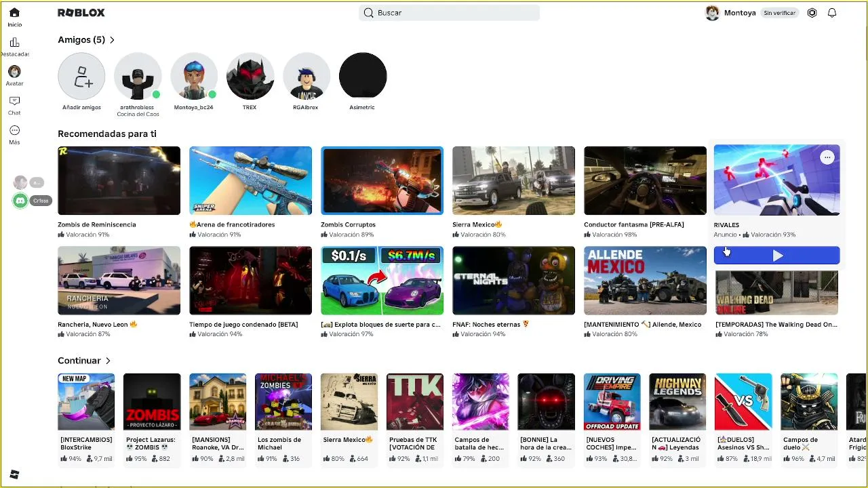
Task: Open RGAlbrex friend avatar
Action: point(307,76)
